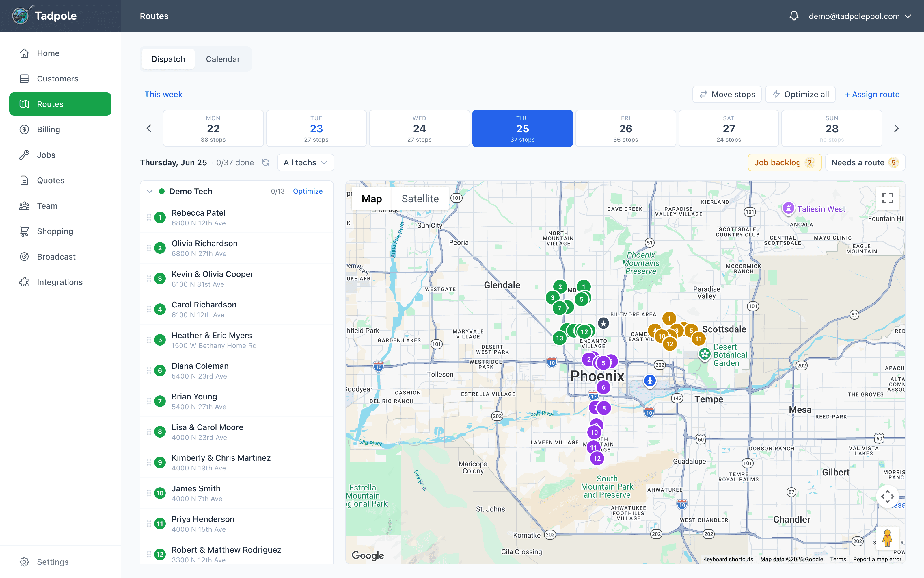Select Saturday 27 day card
Image resolution: width=924 pixels, height=578 pixels.
click(x=729, y=128)
